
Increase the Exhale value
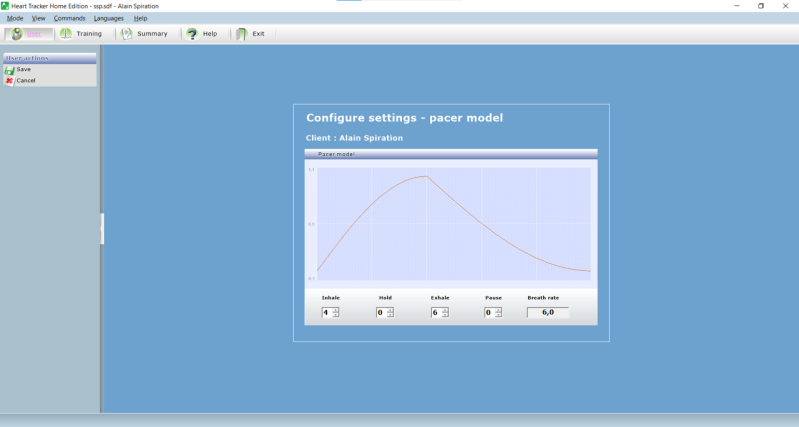[x=445, y=310]
